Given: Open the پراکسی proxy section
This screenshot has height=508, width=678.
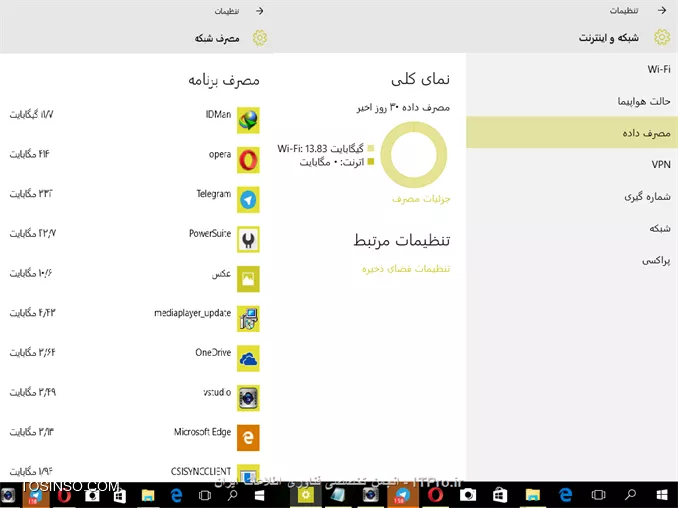Looking at the screenshot, I should pyautogui.click(x=572, y=260).
